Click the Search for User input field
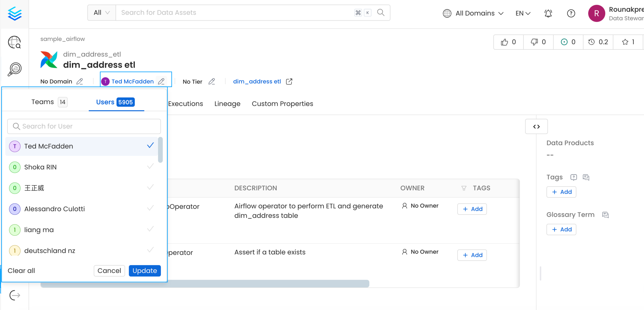The image size is (644, 310). (x=84, y=126)
